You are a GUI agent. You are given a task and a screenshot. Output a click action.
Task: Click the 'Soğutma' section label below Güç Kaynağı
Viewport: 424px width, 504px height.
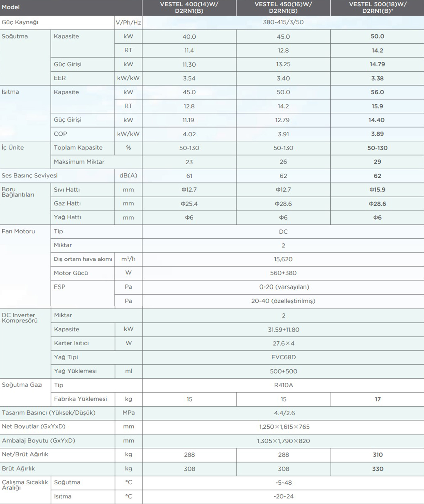(15, 37)
